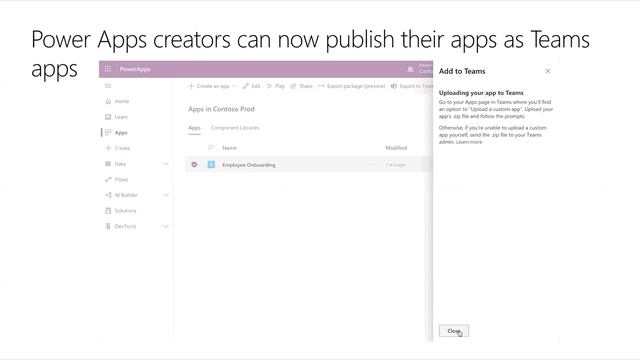
Task: Toggle the Employee Onboarding row selection check
Action: [194, 164]
